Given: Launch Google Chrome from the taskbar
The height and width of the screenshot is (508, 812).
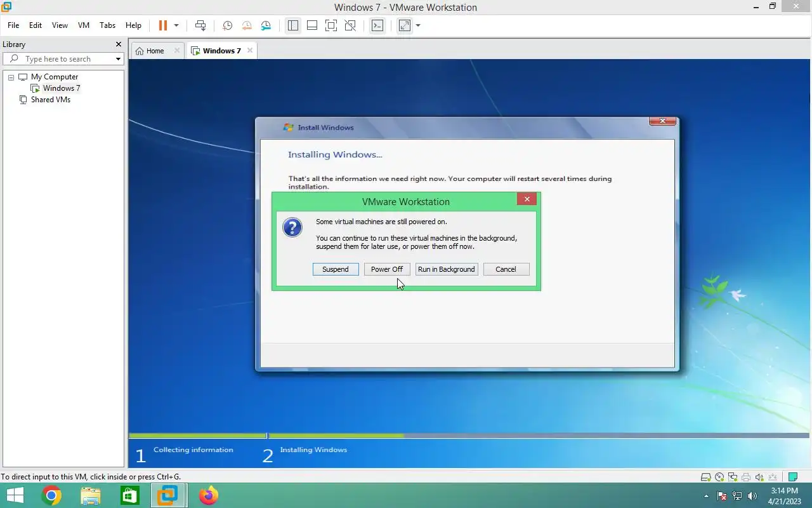Looking at the screenshot, I should click(x=52, y=495).
